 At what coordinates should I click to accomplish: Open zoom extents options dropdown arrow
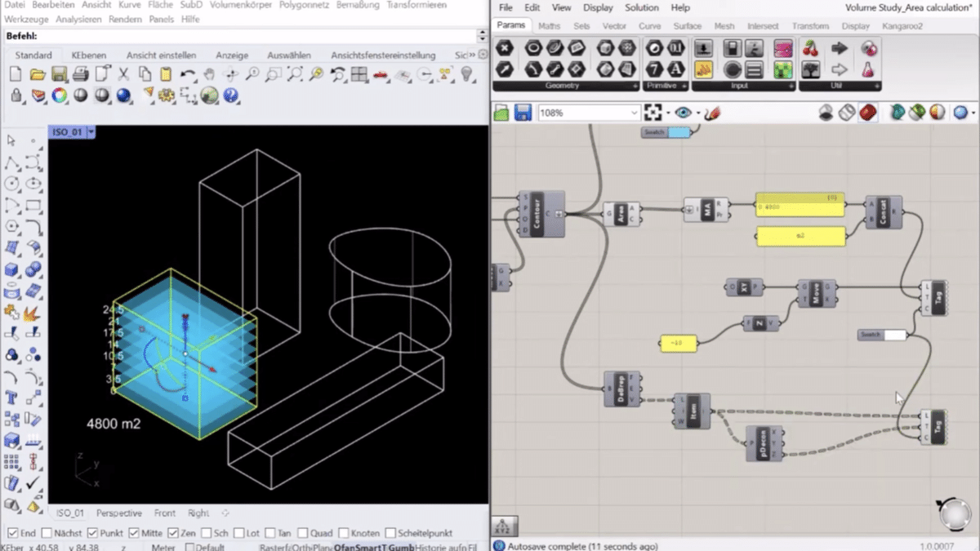point(667,113)
